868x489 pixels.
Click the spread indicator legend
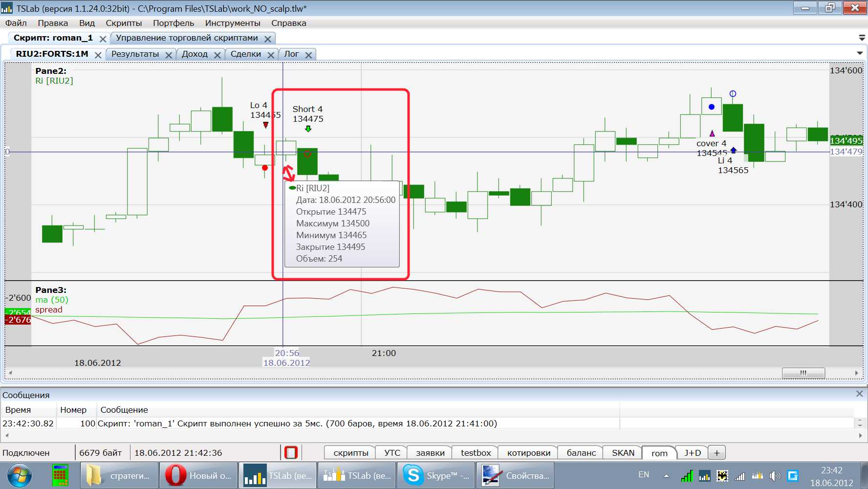[x=49, y=310]
